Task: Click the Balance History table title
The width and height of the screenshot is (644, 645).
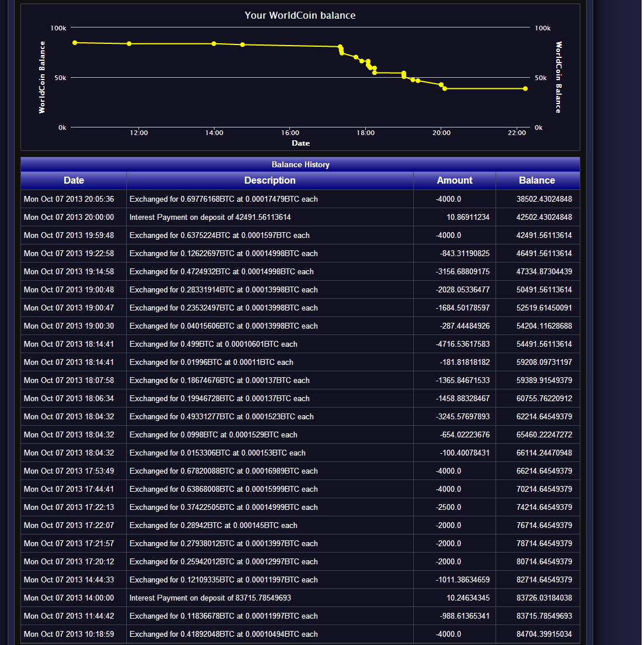Action: [x=300, y=164]
